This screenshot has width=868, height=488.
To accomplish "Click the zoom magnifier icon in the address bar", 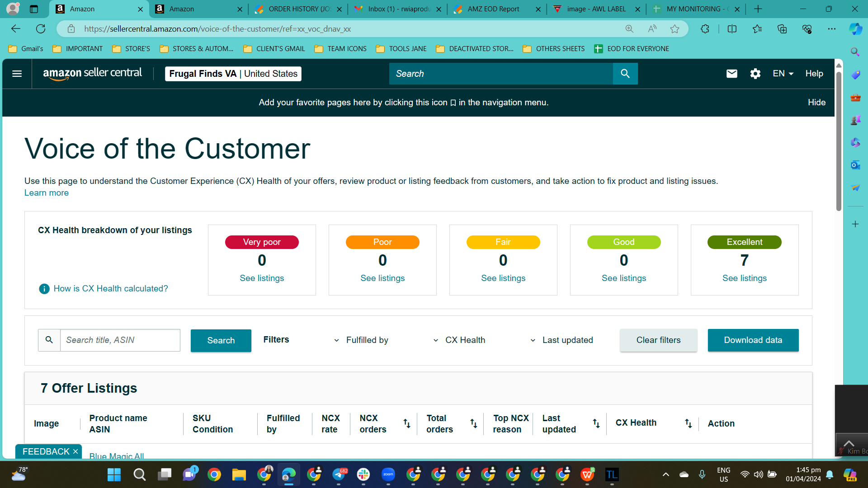I will coord(629,29).
